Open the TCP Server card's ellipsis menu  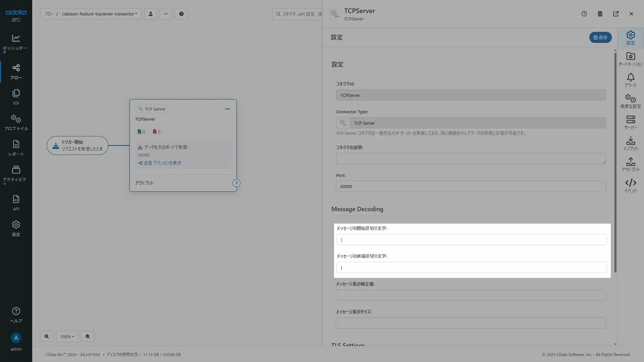[x=227, y=109]
